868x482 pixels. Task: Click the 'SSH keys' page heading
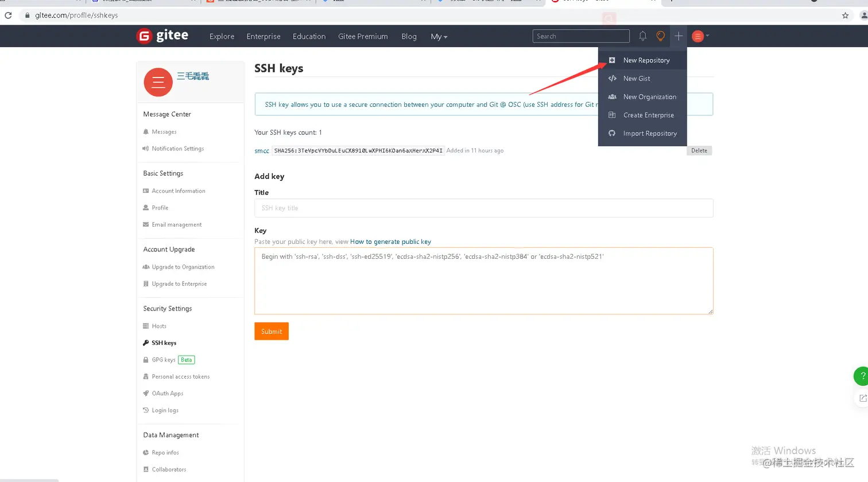tap(279, 68)
